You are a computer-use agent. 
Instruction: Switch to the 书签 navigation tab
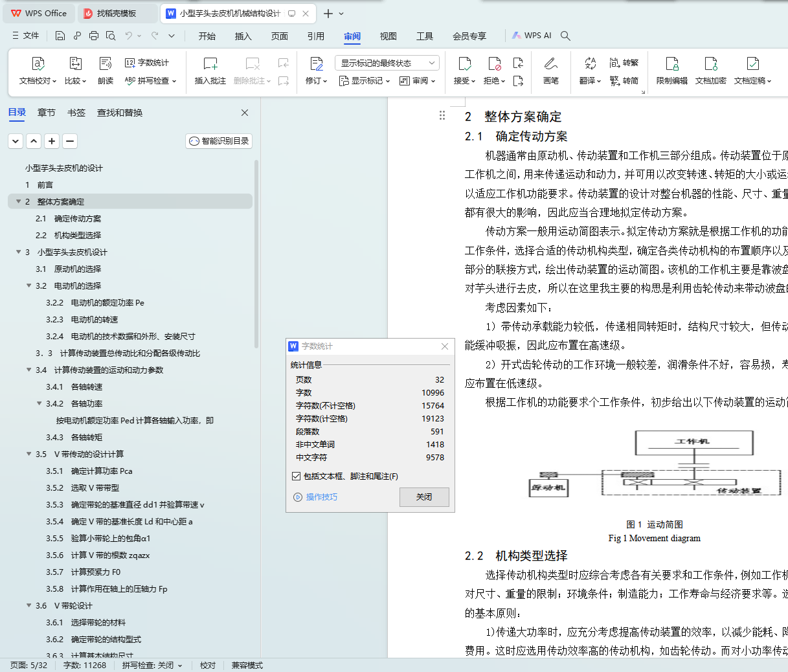[x=76, y=113]
